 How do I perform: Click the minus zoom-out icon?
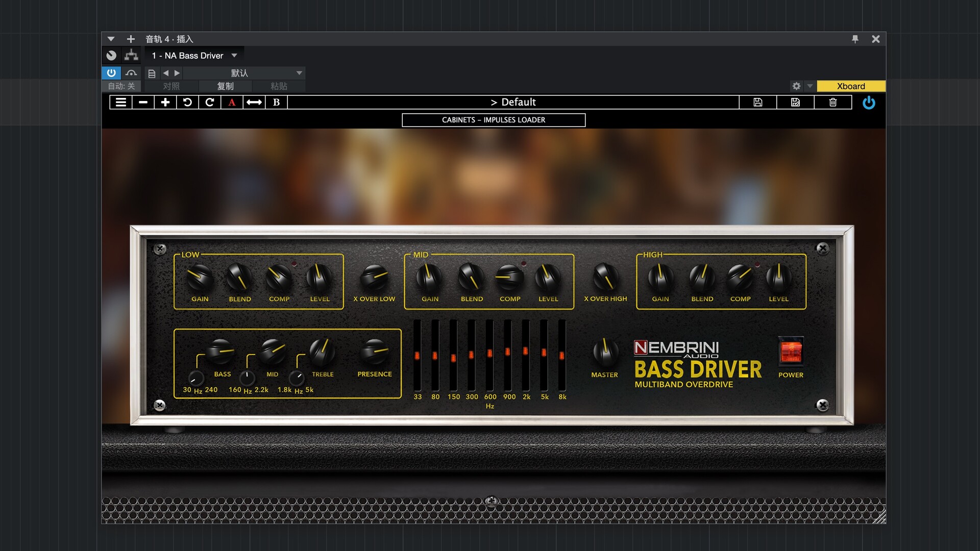tap(143, 102)
